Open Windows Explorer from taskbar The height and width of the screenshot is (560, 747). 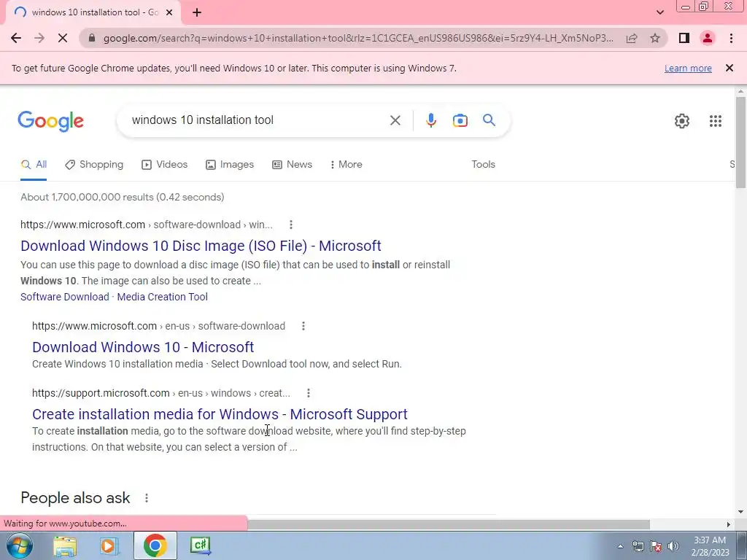(65, 545)
